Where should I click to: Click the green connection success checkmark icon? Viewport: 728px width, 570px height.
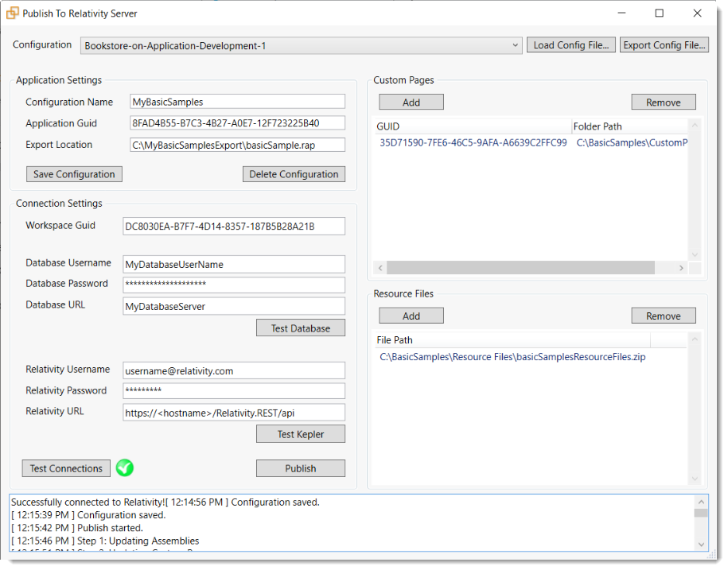[124, 468]
